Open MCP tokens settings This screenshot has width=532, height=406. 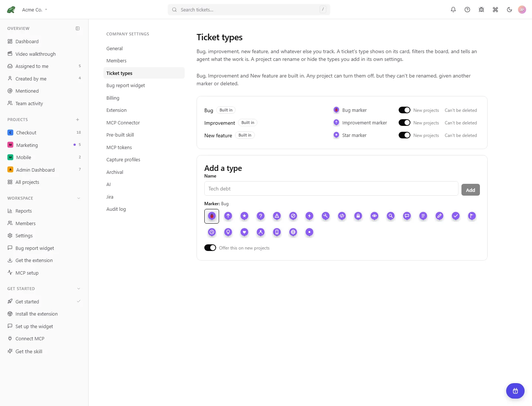(x=144, y=147)
